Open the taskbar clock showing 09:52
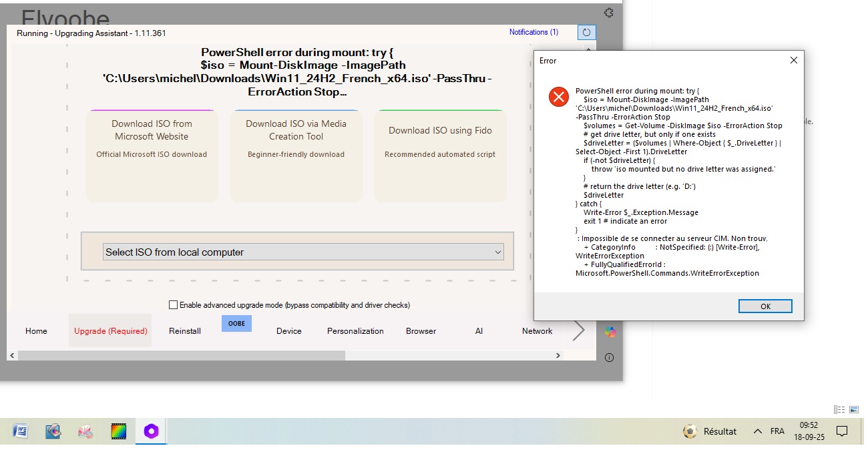The width and height of the screenshot is (868, 458). 809,431
